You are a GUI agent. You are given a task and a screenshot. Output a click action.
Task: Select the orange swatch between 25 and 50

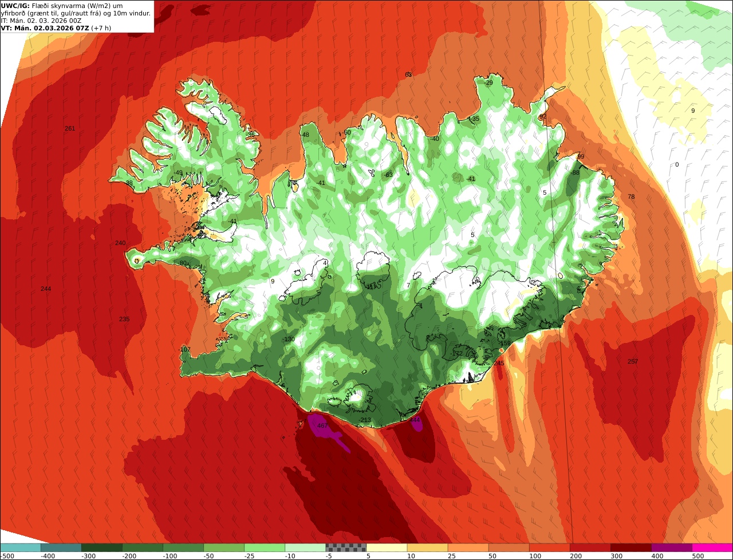click(x=468, y=547)
